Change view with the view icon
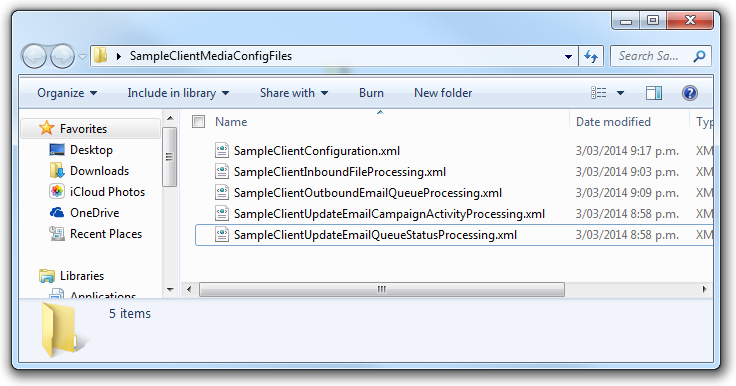Viewport: 736px width, 386px height. pos(598,93)
